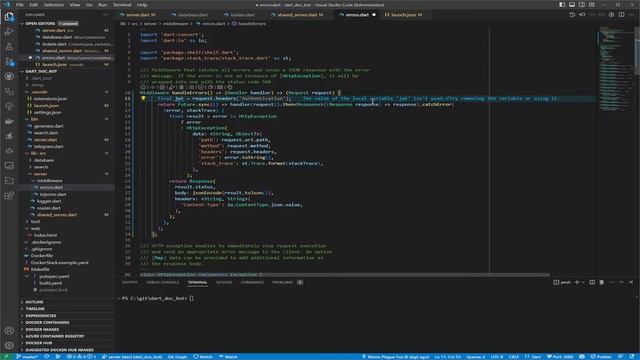The image size is (640, 360).
Task: Create a new terminal with plus icon
Action: coord(577,282)
